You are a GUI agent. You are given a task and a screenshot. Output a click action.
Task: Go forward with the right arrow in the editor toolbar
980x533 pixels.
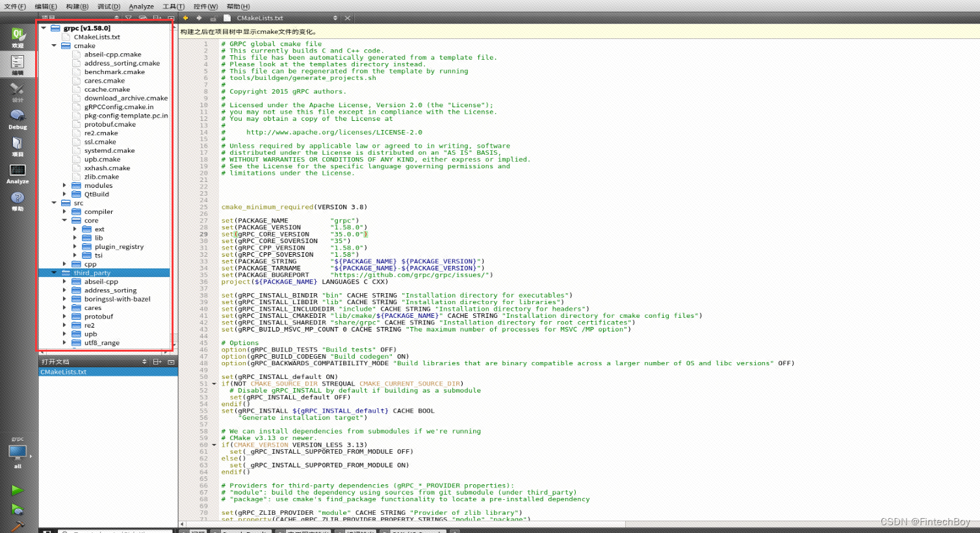point(199,18)
